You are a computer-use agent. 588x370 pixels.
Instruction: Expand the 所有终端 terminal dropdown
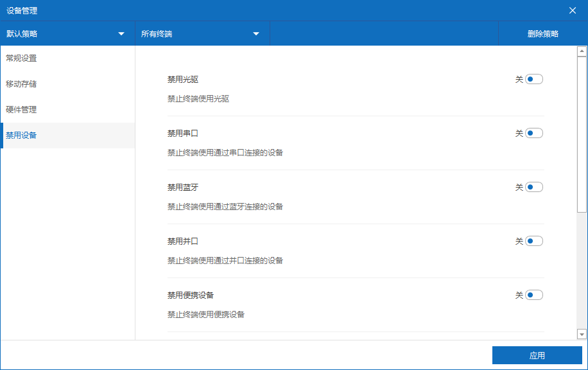pos(202,34)
